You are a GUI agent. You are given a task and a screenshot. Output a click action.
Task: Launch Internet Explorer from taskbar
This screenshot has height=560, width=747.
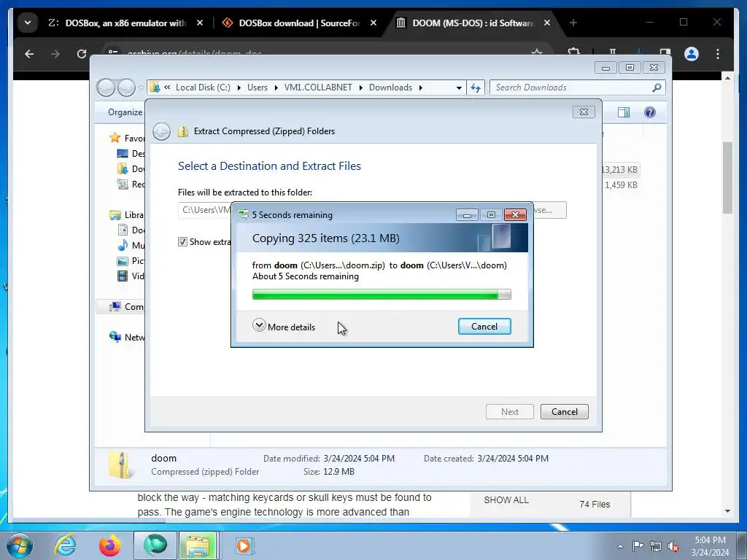tap(65, 545)
